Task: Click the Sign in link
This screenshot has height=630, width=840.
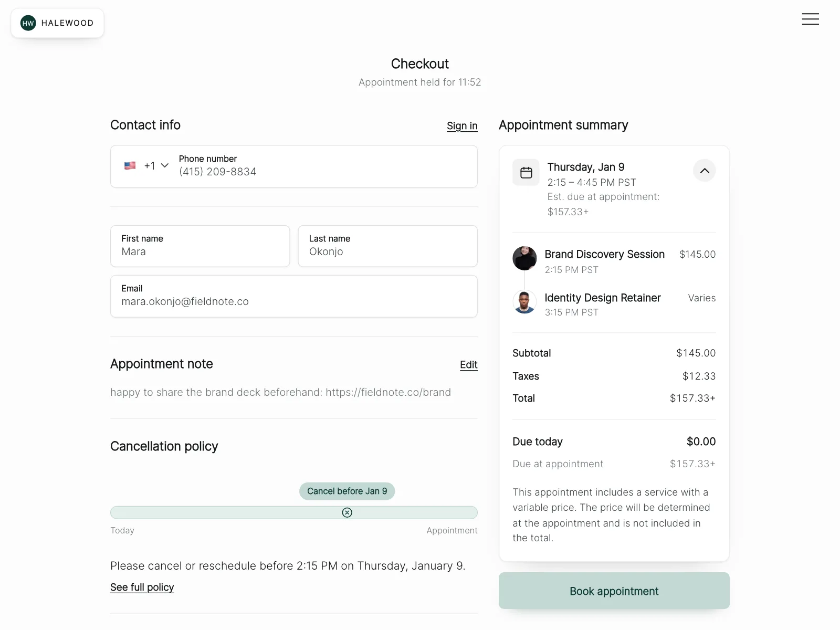Action: pos(462,126)
